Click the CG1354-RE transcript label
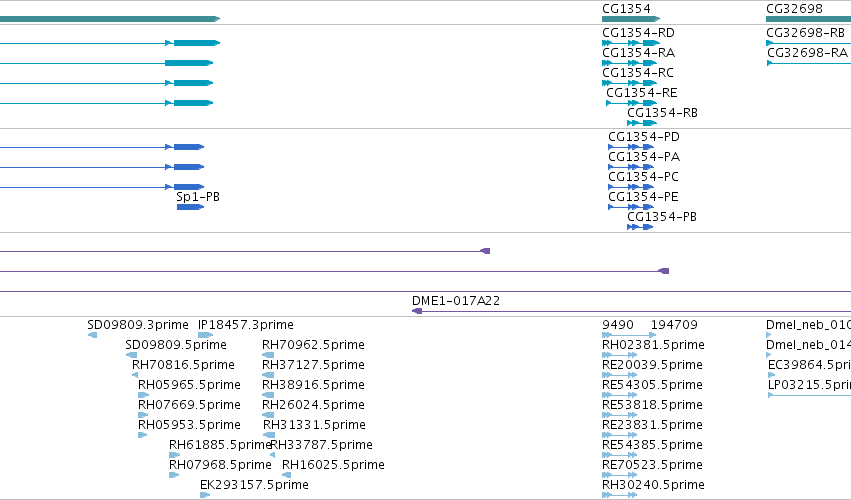The height and width of the screenshot is (500, 851). [x=642, y=93]
